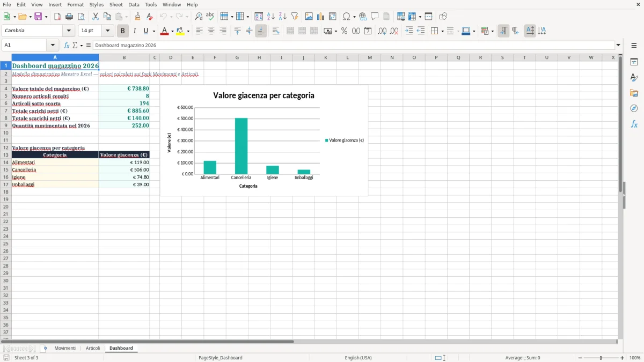Viewport: 644px width, 362px height.
Task: Switch to the Articoli sheet tab
Action: [x=93, y=348]
